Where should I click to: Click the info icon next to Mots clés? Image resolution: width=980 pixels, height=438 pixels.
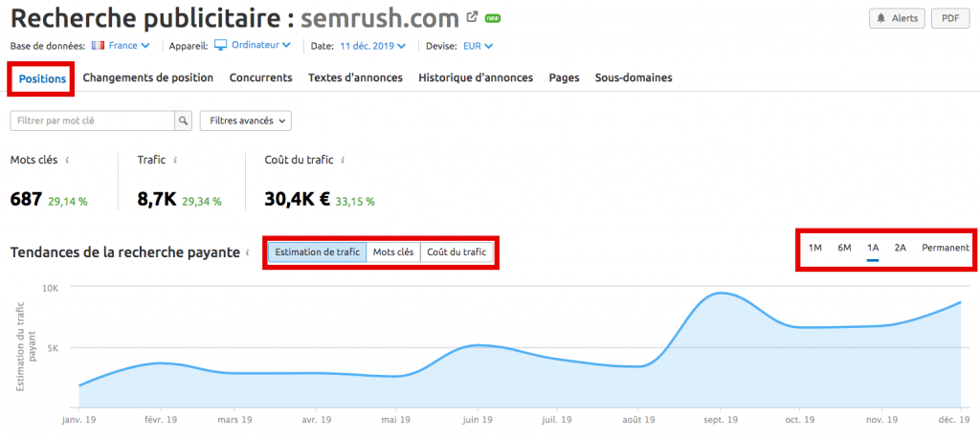pos(68,161)
